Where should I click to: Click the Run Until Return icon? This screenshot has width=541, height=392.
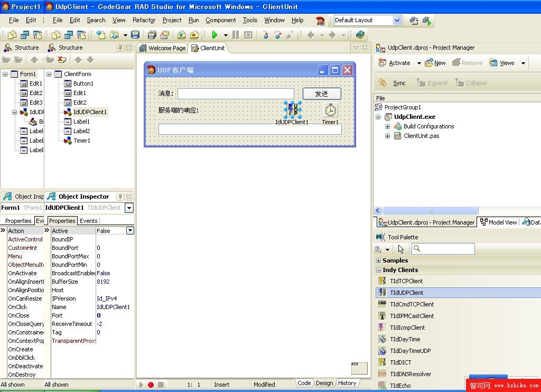tap(290, 34)
